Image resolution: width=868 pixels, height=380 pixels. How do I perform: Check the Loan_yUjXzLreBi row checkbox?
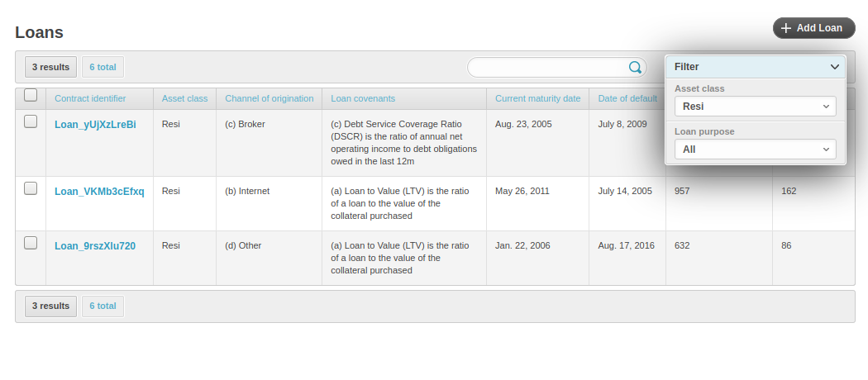[31, 121]
